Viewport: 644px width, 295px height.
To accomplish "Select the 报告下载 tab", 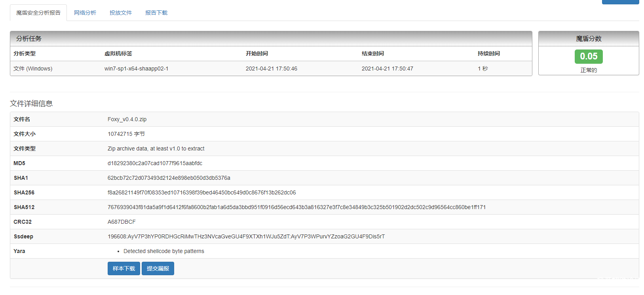I will click(156, 13).
